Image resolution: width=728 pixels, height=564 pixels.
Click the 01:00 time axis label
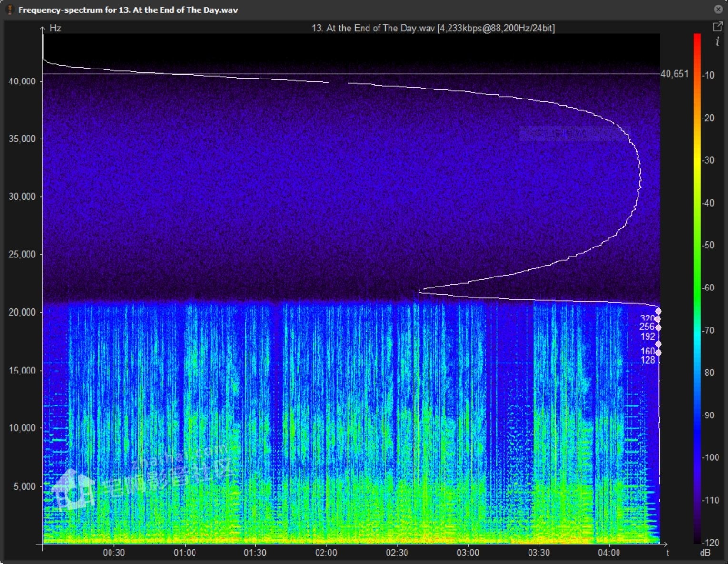[184, 553]
